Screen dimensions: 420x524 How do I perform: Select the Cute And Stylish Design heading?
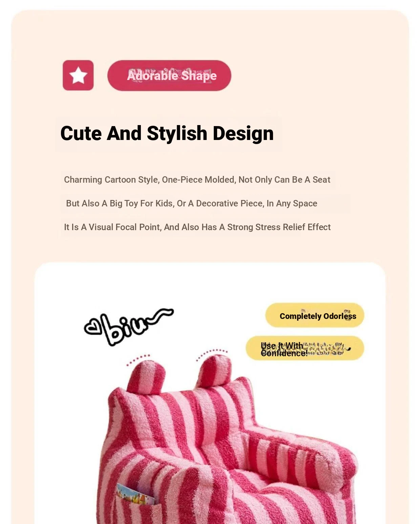167,133
